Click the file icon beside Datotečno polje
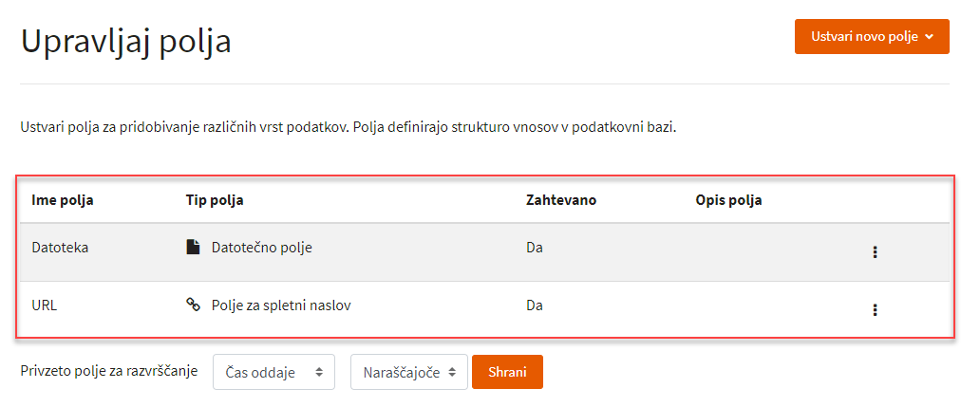The image size is (980, 407). tap(193, 248)
